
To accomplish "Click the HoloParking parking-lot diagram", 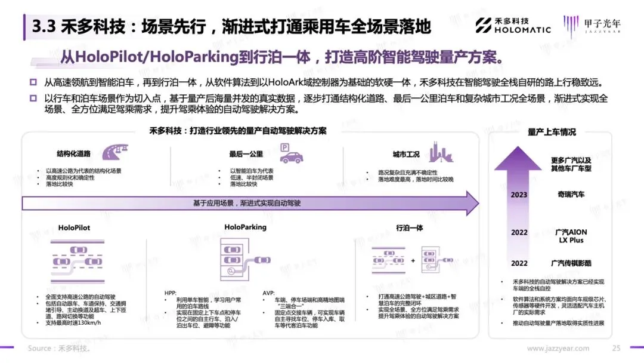I will [245, 259].
